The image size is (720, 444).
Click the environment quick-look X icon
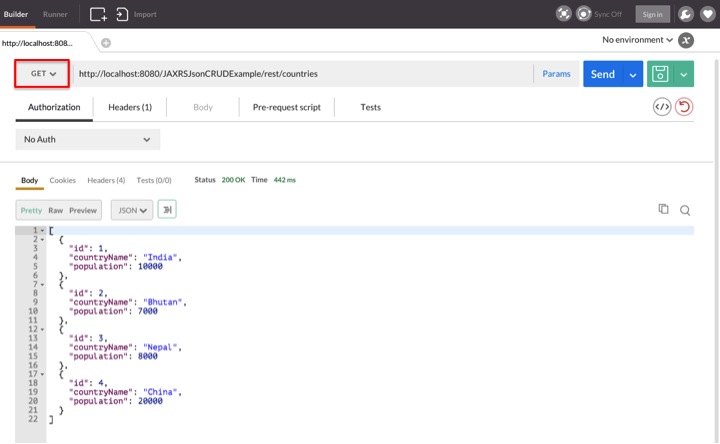686,40
